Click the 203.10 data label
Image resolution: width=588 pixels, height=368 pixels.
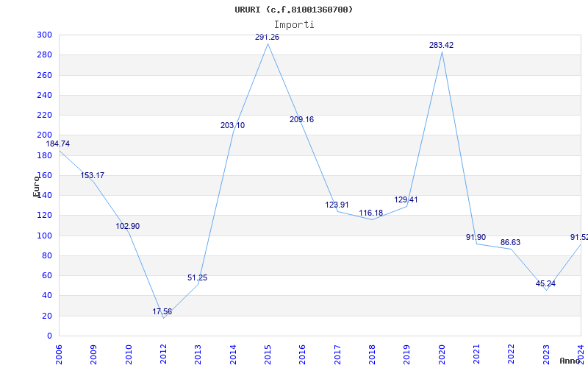[232, 125]
